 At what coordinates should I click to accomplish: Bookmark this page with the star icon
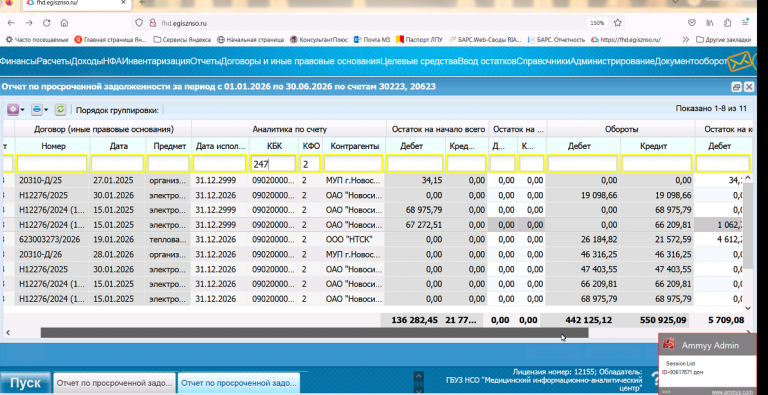click(x=618, y=23)
